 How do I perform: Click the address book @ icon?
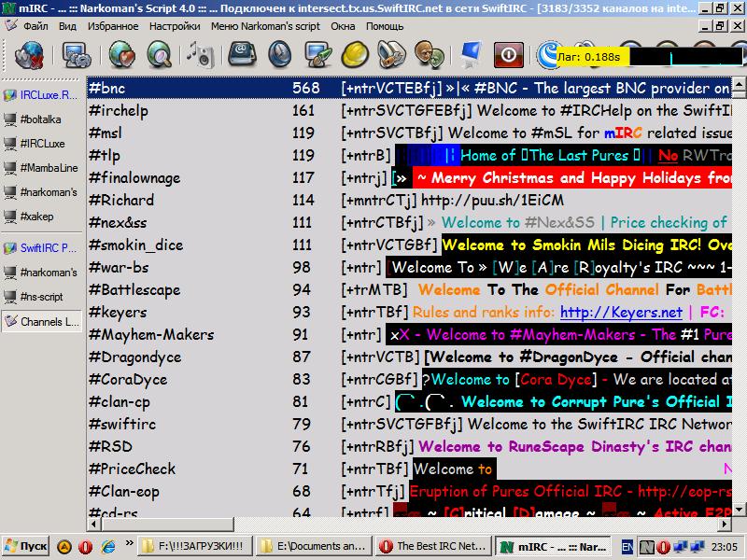[243, 54]
